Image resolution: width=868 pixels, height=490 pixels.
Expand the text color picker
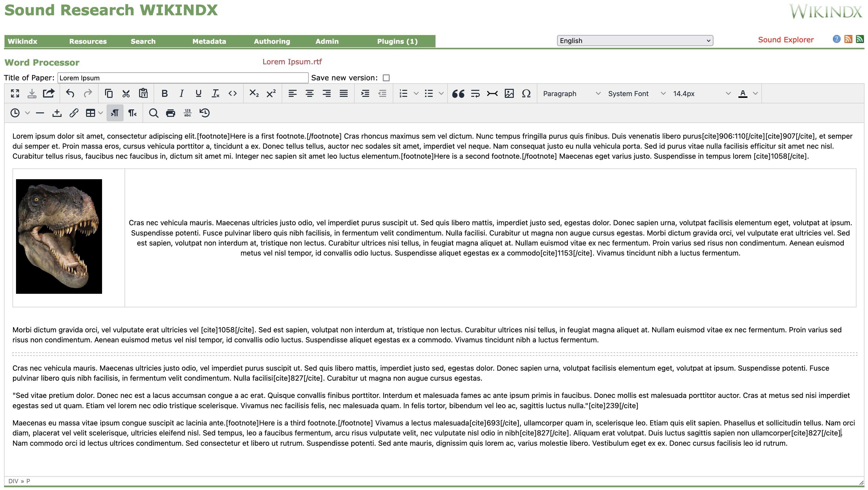[x=755, y=93]
